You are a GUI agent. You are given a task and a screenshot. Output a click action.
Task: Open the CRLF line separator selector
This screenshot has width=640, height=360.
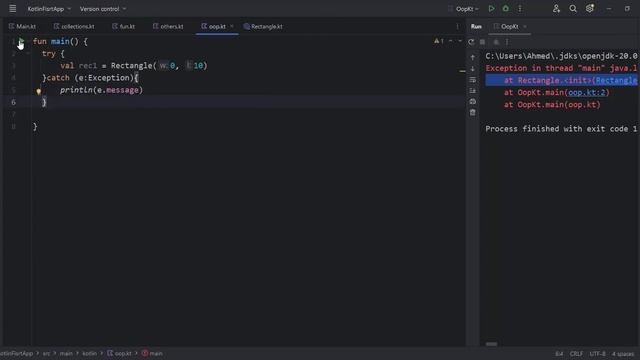[576, 354]
